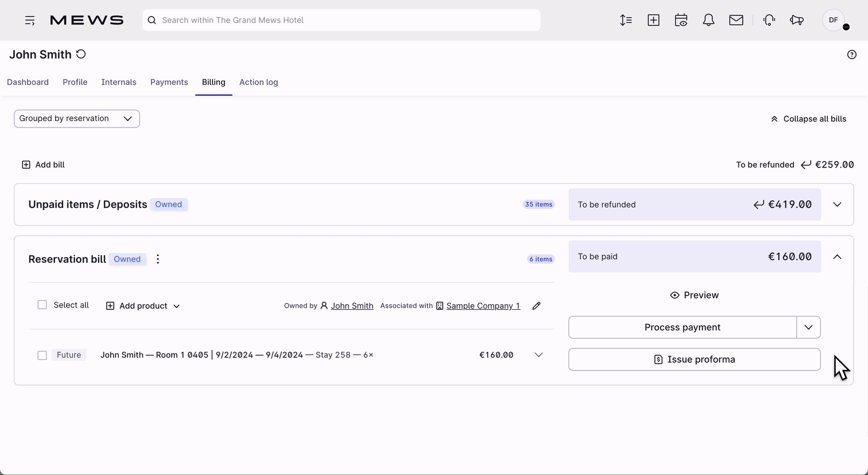868x475 pixels.
Task: Collapse the Reservation bill chevron
Action: [837, 256]
